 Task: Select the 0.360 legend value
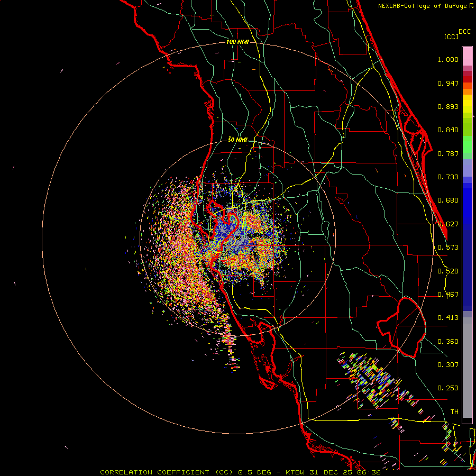point(448,342)
